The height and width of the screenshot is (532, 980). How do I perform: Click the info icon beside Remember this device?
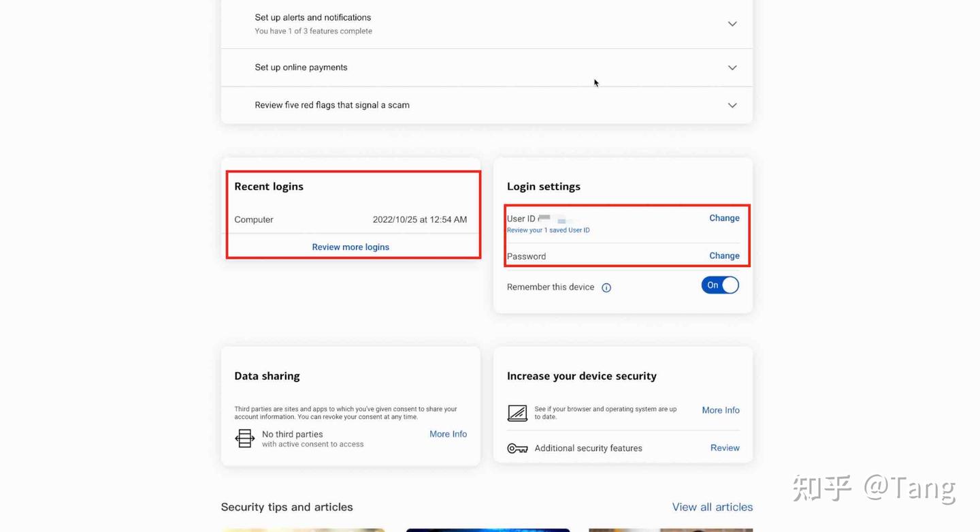(606, 287)
